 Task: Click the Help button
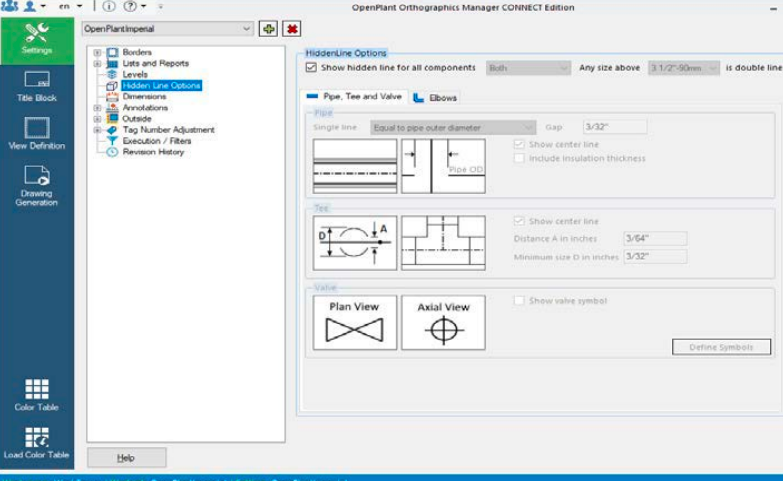pos(127,458)
